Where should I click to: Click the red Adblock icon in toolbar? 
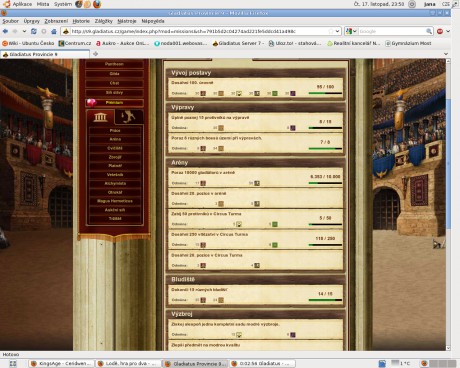440,31
